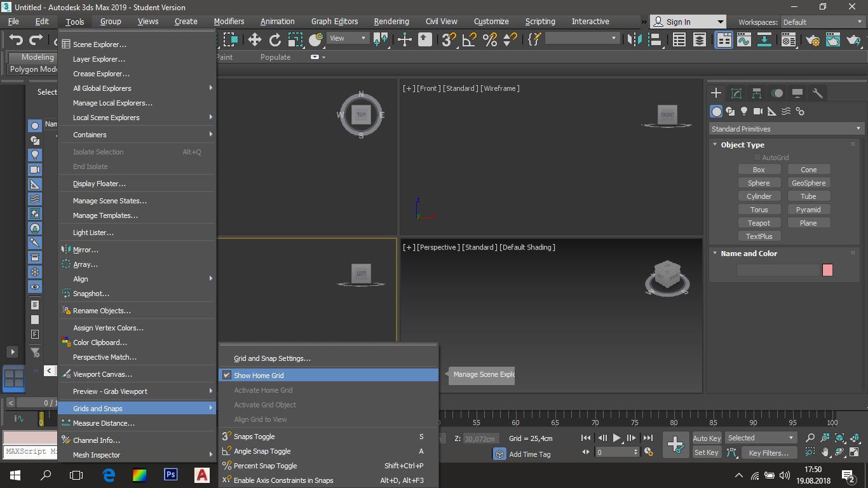Click the Teapot primitive button

759,223
